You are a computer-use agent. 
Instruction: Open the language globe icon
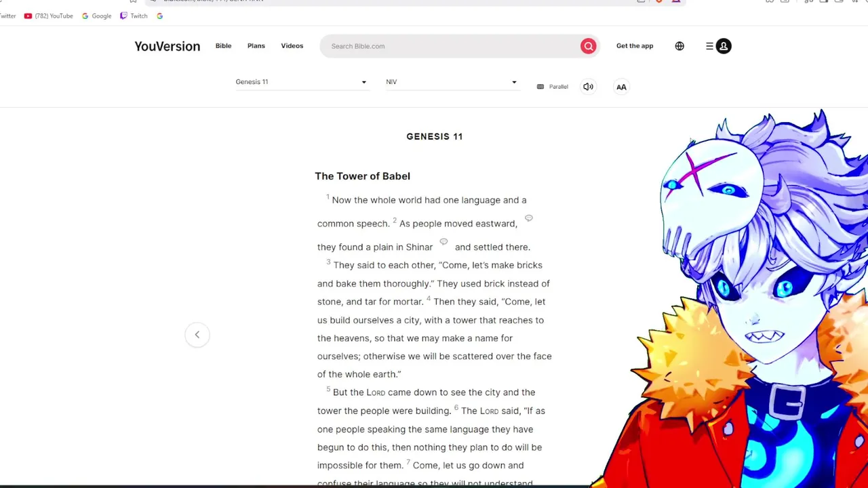click(679, 46)
